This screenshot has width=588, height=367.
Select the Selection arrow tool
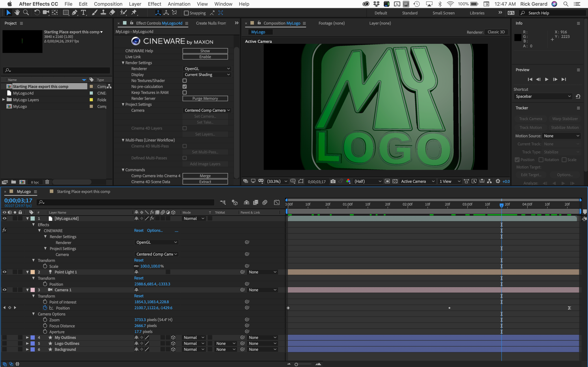tap(8, 13)
